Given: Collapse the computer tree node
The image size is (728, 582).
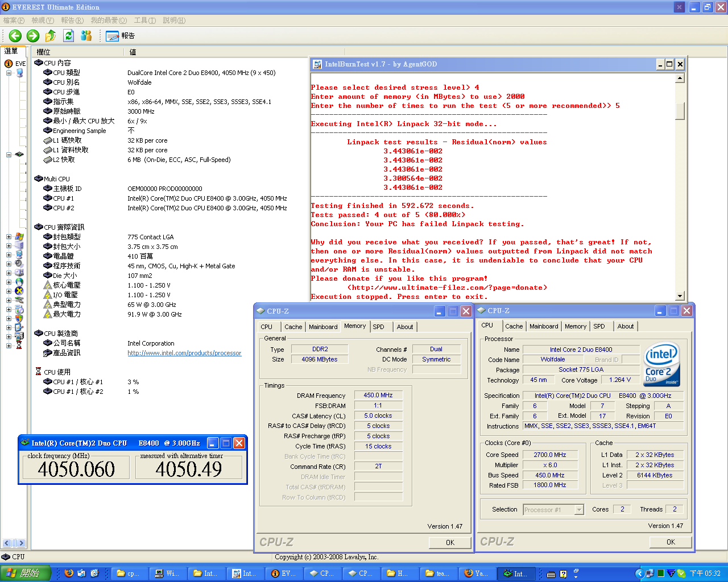Looking at the screenshot, I should click(9, 73).
